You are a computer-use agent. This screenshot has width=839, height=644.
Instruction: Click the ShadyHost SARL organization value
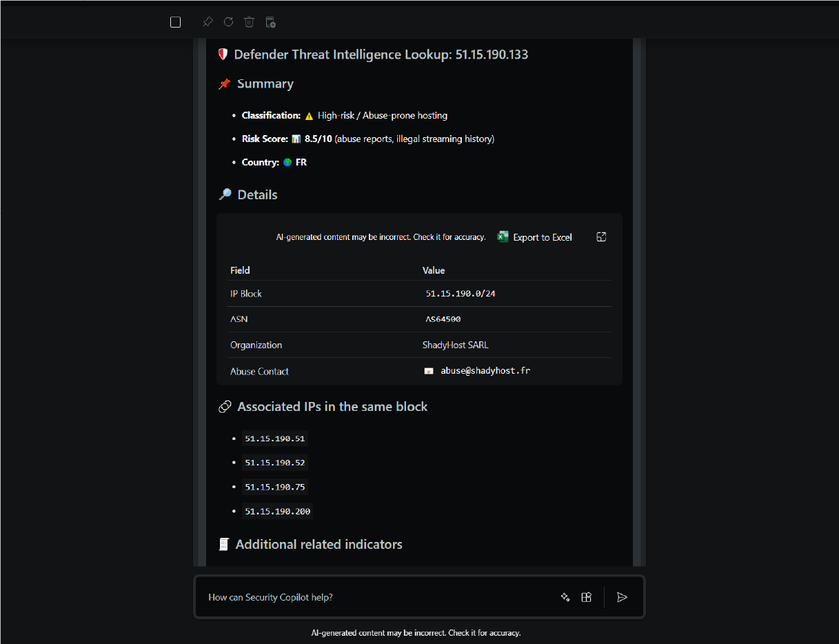(x=456, y=345)
